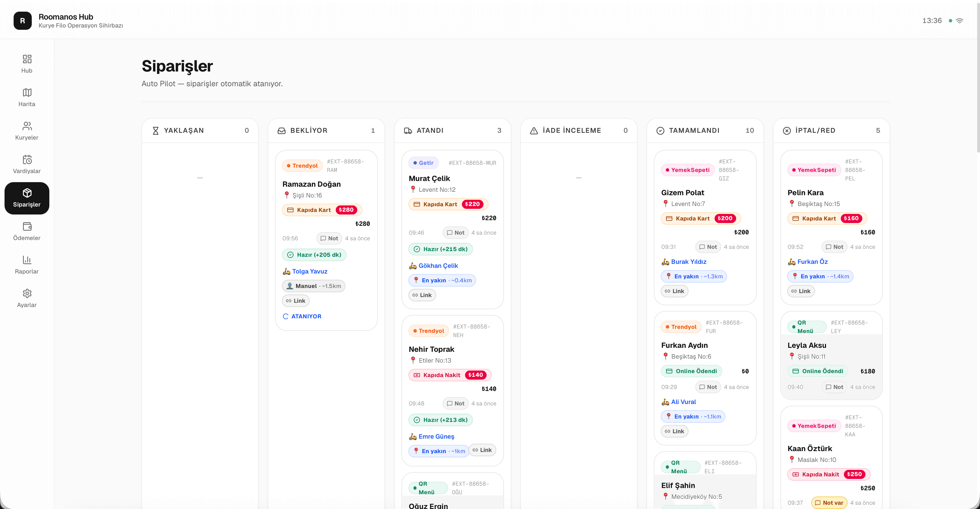Open Not on Pelin Kara's order

pyautogui.click(x=834, y=247)
